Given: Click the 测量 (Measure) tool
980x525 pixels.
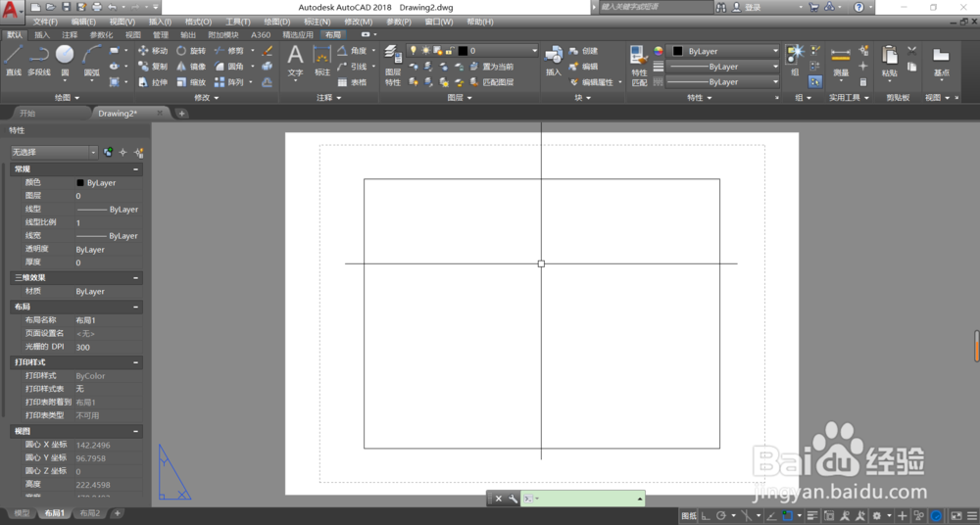Looking at the screenshot, I should pyautogui.click(x=841, y=62).
